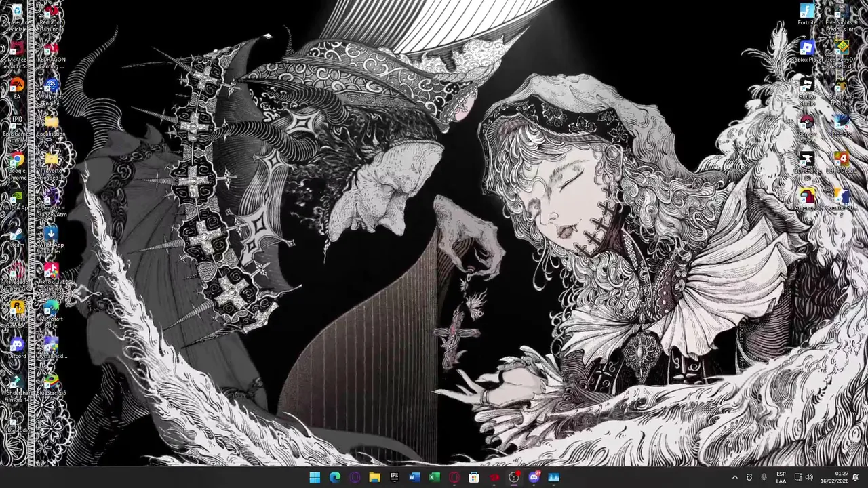Select the Localisation folder on desktop

click(51, 126)
